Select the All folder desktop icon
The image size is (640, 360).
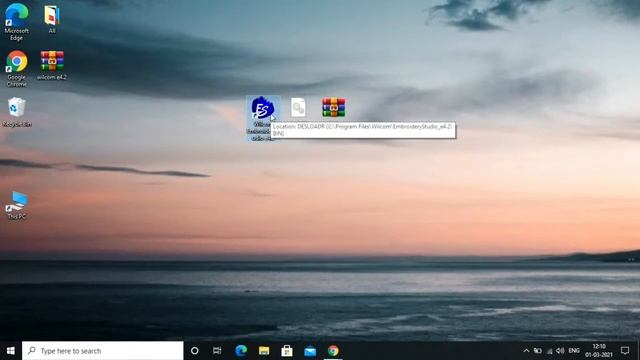click(x=52, y=19)
